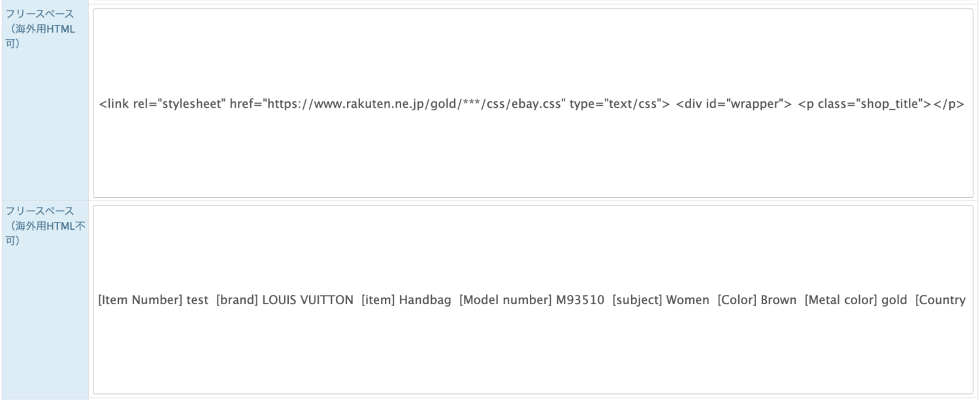Image resolution: width=980 pixels, height=400 pixels.
Task: Click the trailing [Country text
Action: click(940, 300)
